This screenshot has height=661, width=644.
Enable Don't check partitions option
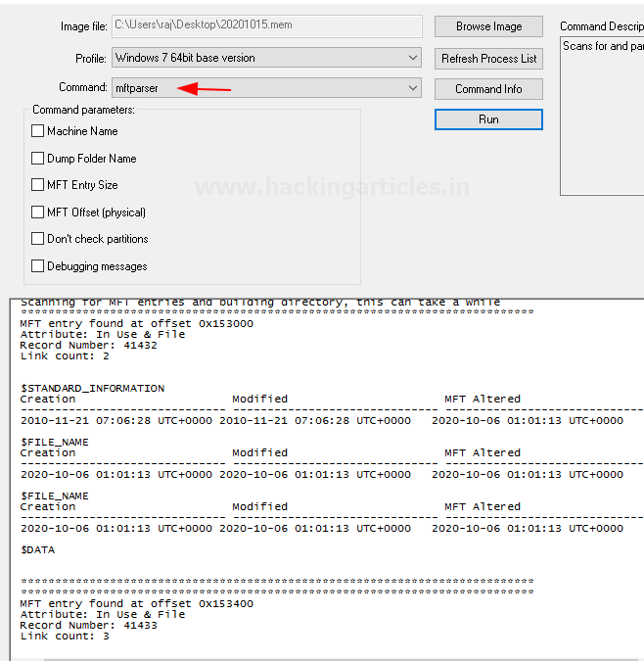click(38, 239)
